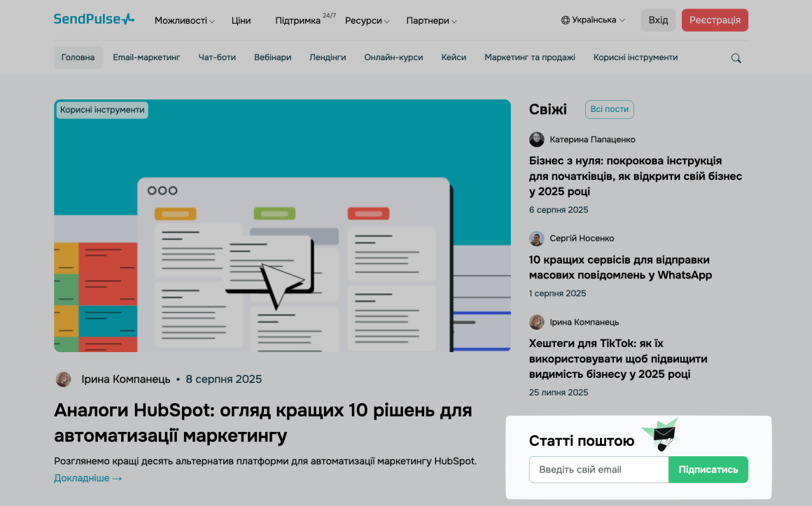Expand the Партнери menu
The height and width of the screenshot is (506, 812).
(431, 21)
